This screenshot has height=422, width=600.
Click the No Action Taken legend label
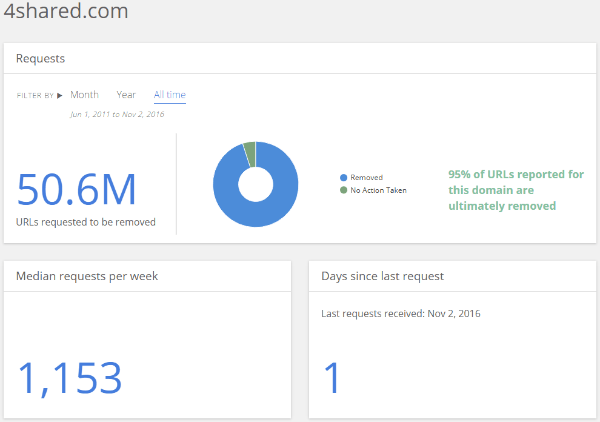[378, 190]
